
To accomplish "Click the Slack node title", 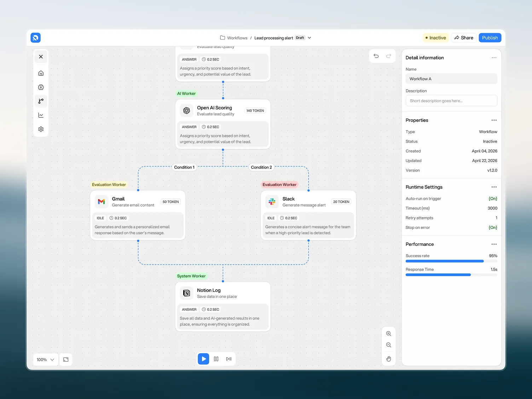I will (289, 199).
